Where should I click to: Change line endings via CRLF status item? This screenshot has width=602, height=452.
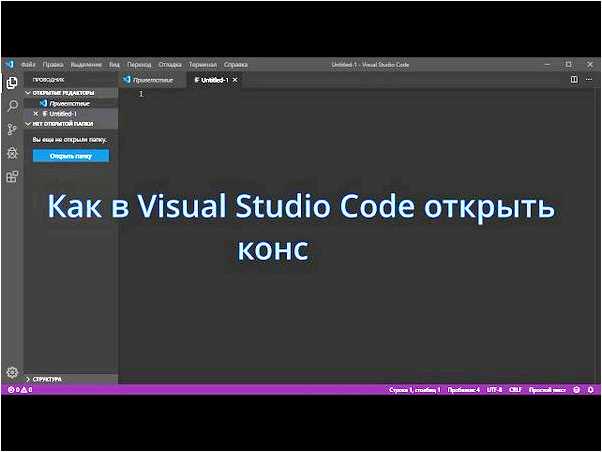click(515, 390)
